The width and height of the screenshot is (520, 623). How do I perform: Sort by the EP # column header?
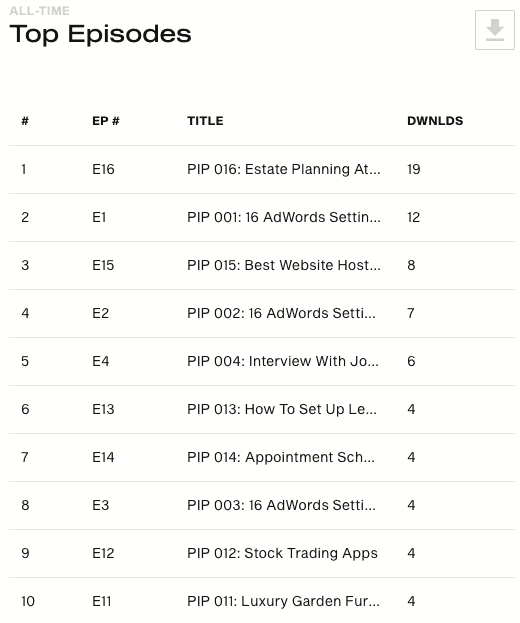pos(106,121)
